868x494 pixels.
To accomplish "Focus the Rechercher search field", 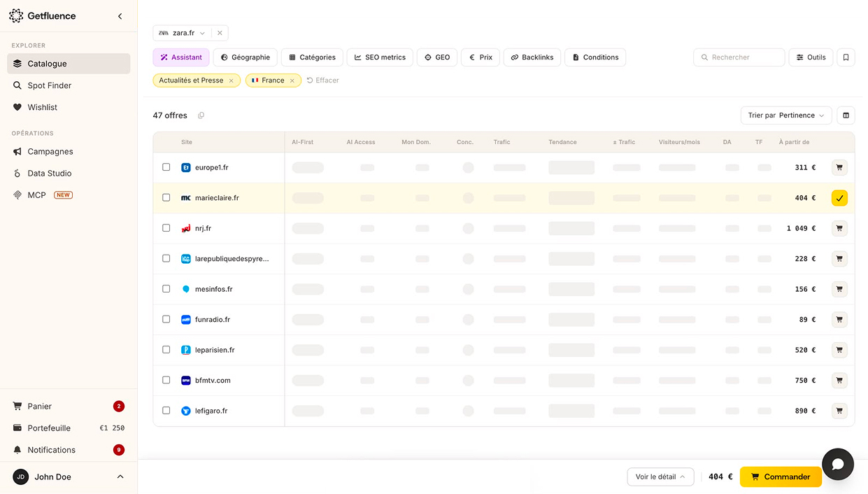I will pyautogui.click(x=739, y=57).
